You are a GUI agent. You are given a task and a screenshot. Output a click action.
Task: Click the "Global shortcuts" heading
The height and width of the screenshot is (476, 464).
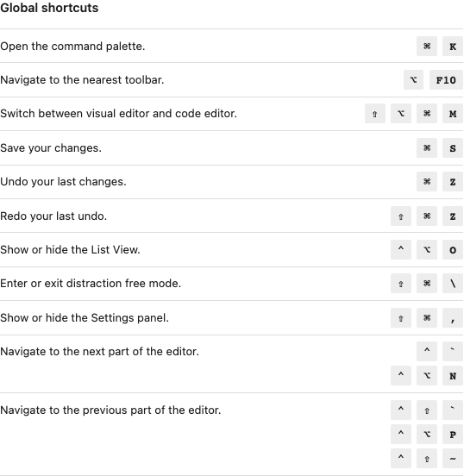(49, 8)
